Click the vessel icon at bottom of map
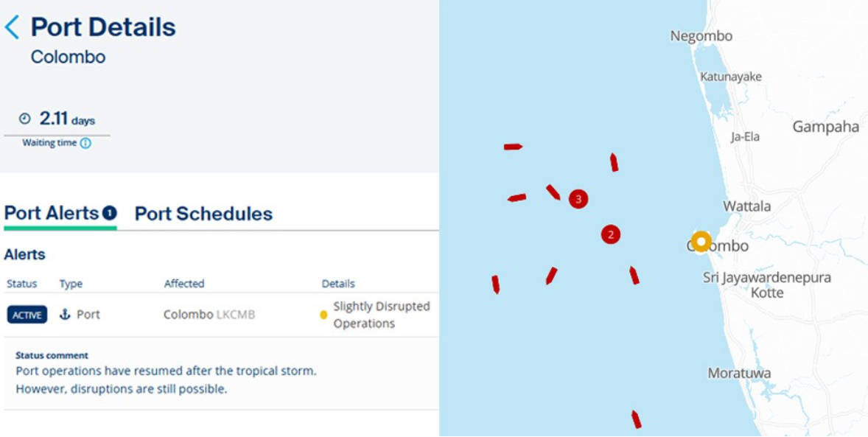Image resolution: width=868 pixels, height=437 pixels. pyautogui.click(x=636, y=419)
